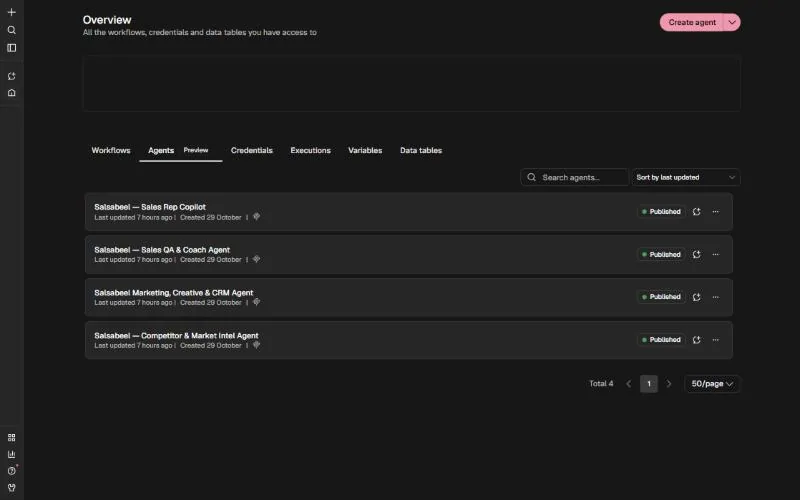Switch to the Workflows tab
Viewport: 800px width, 500px height.
click(111, 151)
